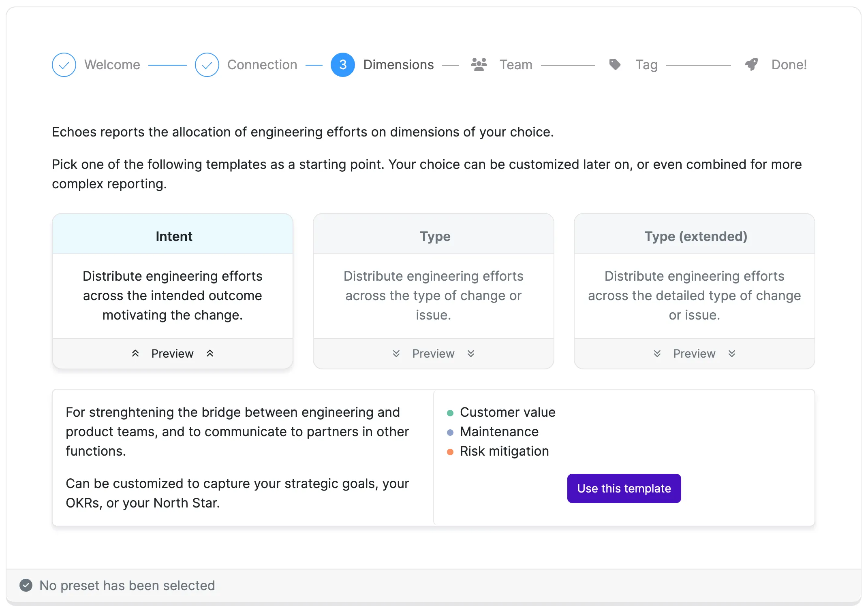
Task: Click the Connection step checkmark icon
Action: 207,65
